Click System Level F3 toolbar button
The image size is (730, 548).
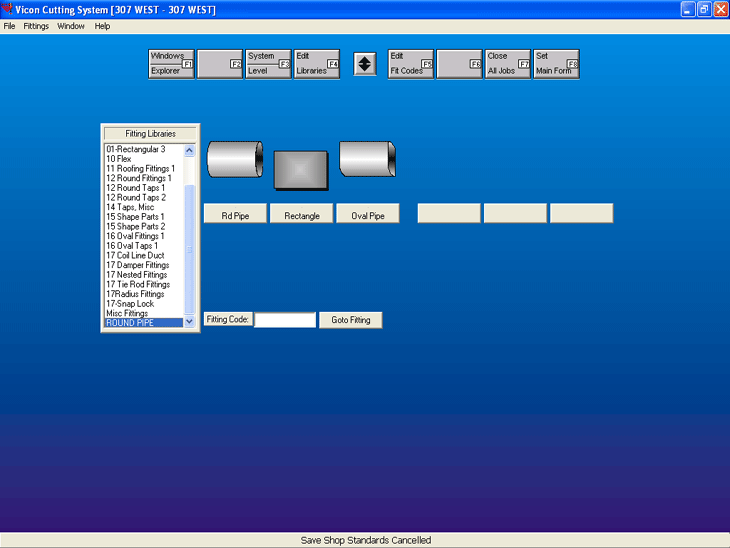click(268, 64)
